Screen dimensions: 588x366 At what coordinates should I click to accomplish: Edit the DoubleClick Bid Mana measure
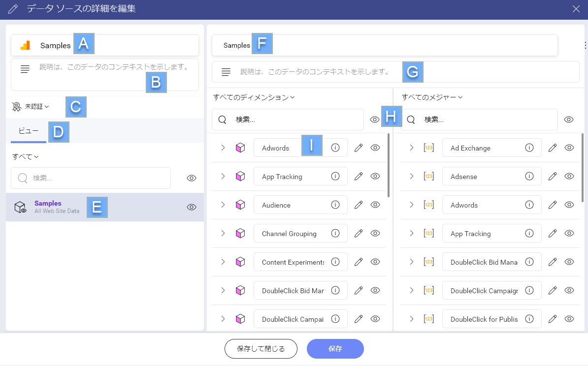coord(553,262)
